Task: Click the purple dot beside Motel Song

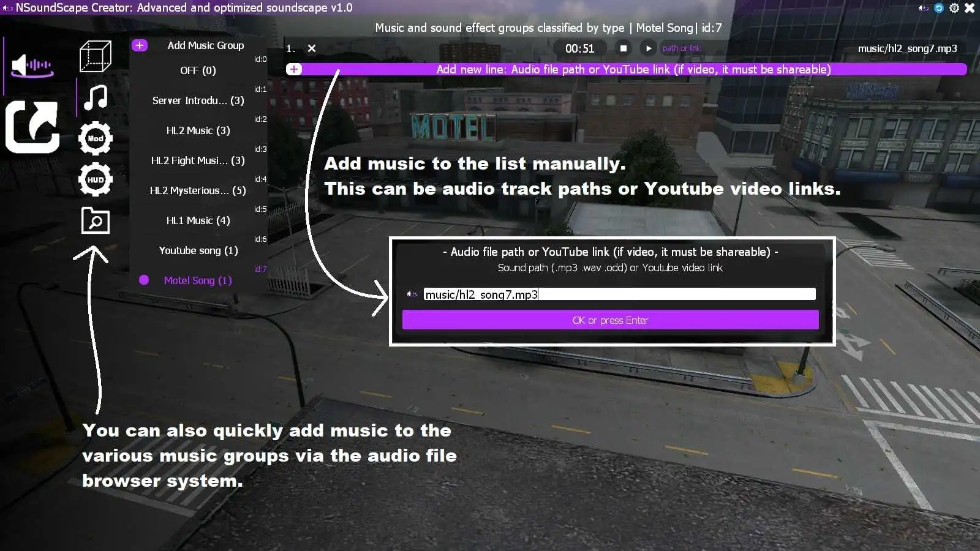Action: [144, 280]
